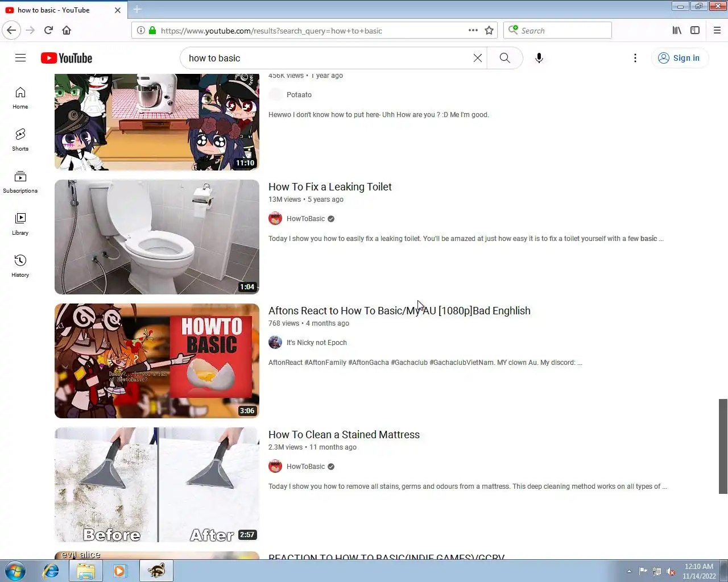Screen dimensions: 728x582
Task: Open Windows Explorer folder on the taskbar
Action: [86, 571]
